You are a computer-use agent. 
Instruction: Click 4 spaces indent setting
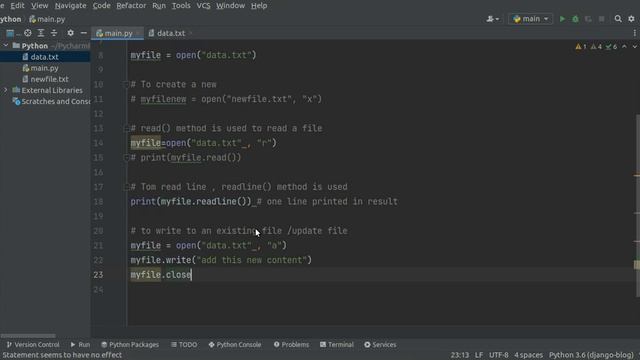(x=529, y=355)
